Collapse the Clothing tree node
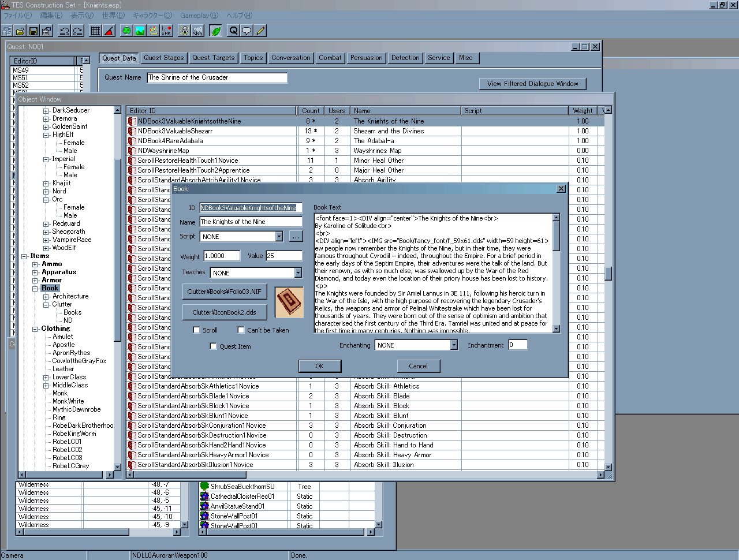 point(35,328)
